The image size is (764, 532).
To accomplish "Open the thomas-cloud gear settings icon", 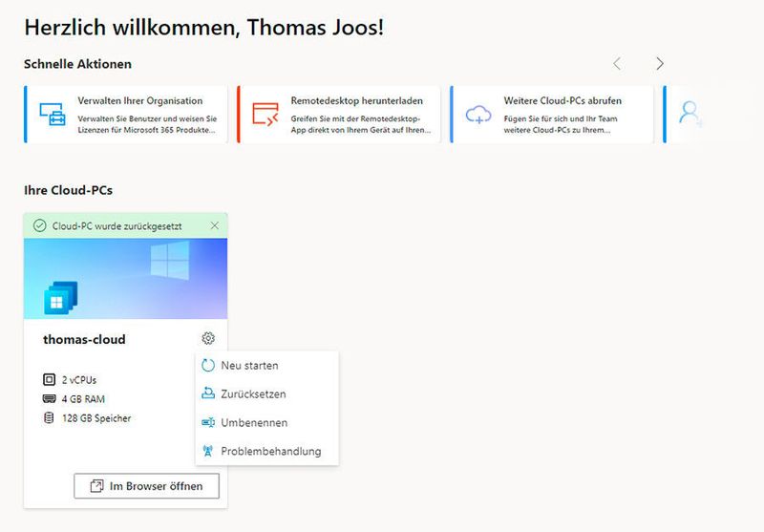I will coord(208,338).
